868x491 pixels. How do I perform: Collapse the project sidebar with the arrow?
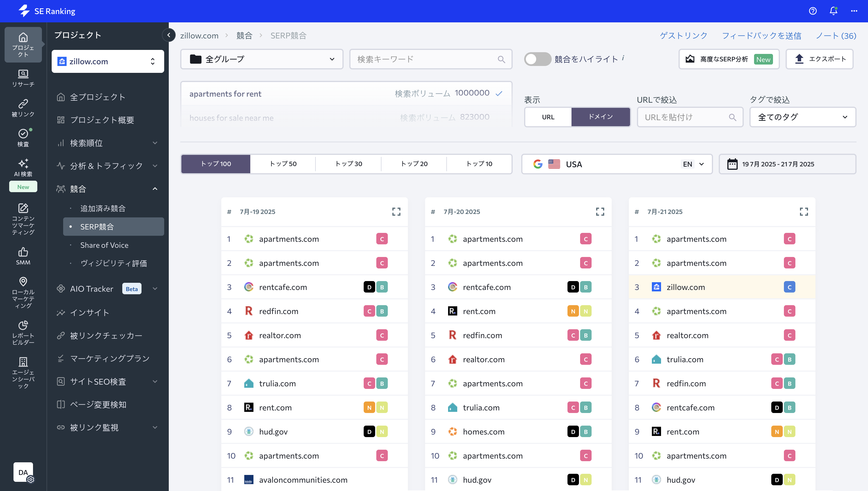tap(169, 35)
